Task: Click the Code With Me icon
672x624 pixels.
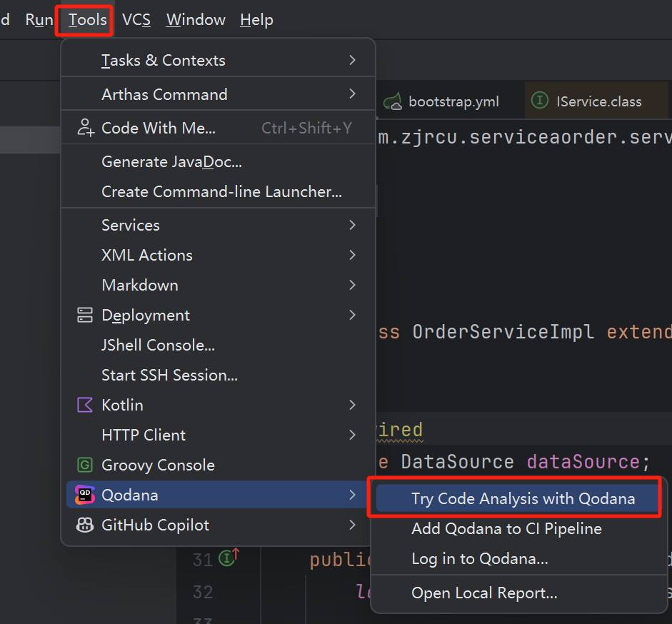Action: pyautogui.click(x=85, y=128)
